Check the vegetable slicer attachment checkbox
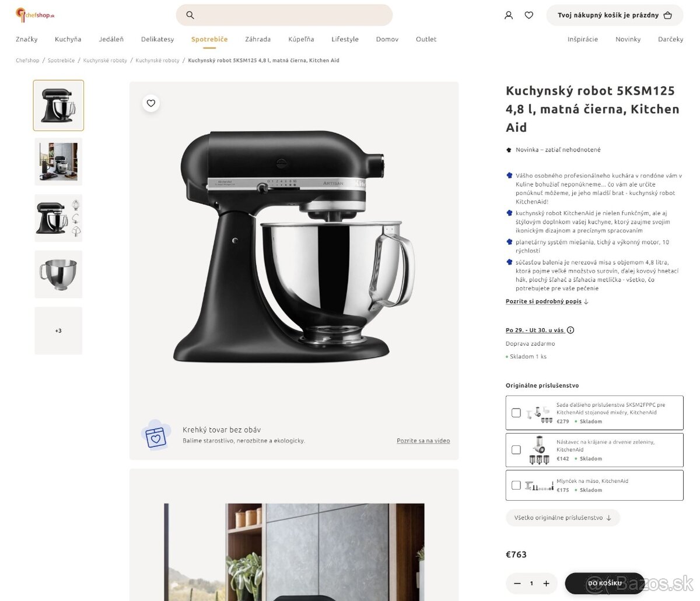The width and height of the screenshot is (700, 601). [x=516, y=450]
